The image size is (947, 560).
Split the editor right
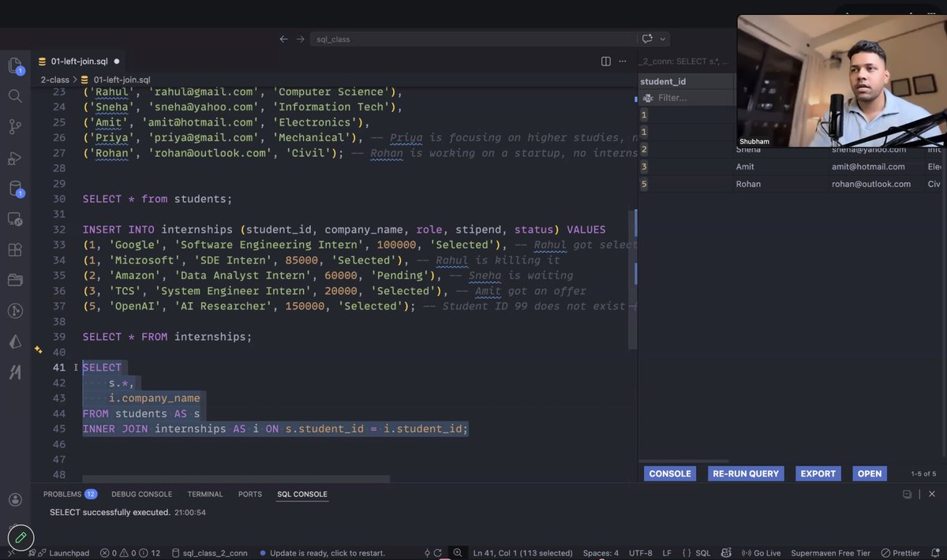pyautogui.click(x=606, y=61)
